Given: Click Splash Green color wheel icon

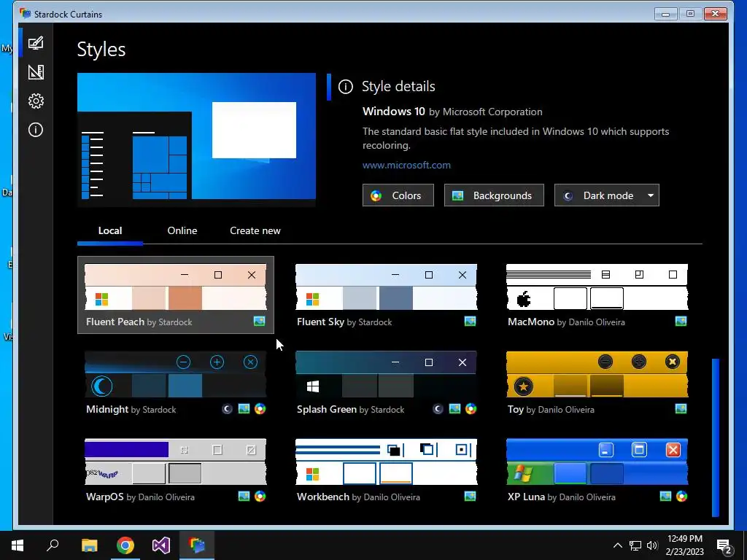Looking at the screenshot, I should click(x=471, y=409).
